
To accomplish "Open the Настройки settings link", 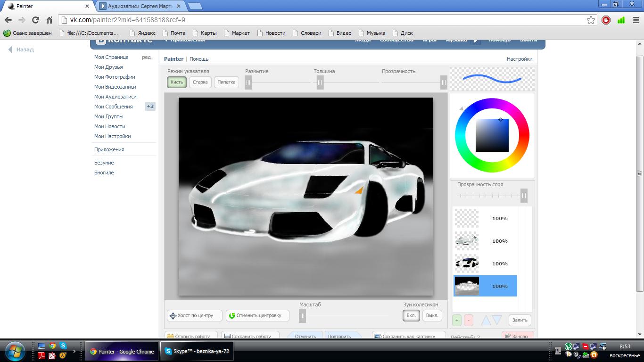I will coord(519,59).
